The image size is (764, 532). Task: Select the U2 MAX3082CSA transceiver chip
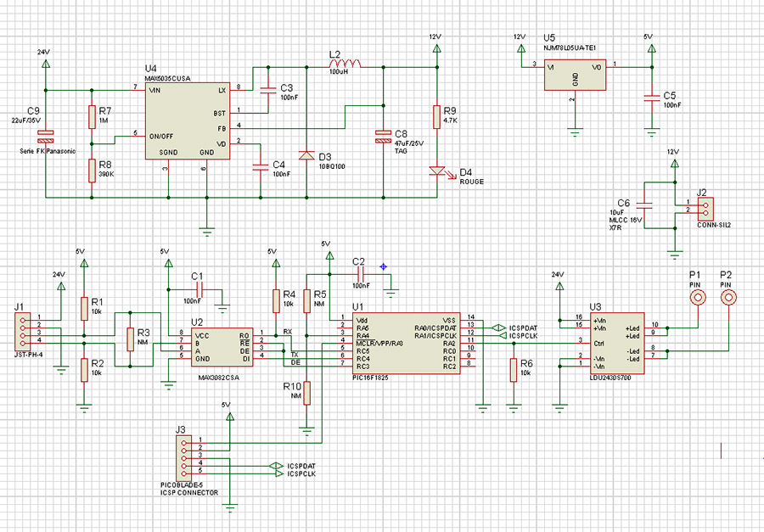pos(221,346)
